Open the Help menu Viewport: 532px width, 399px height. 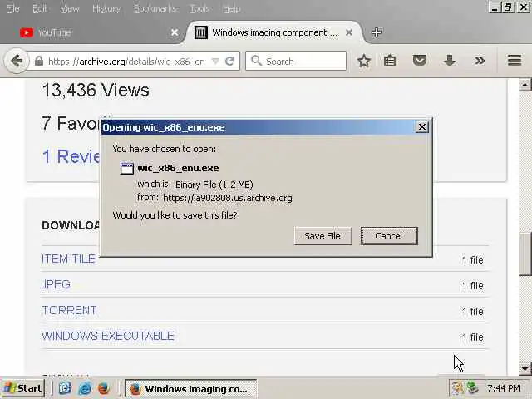231,8
